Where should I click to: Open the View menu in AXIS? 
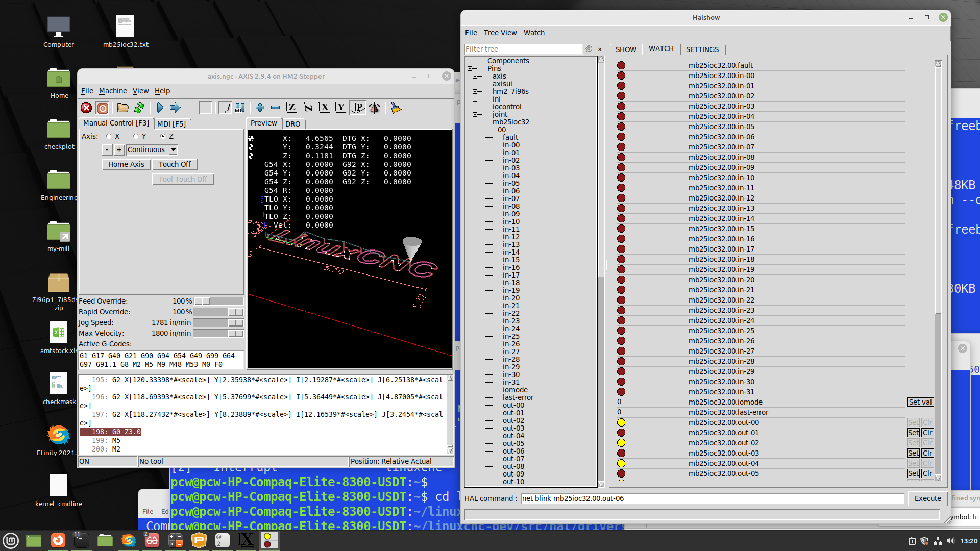pos(140,91)
